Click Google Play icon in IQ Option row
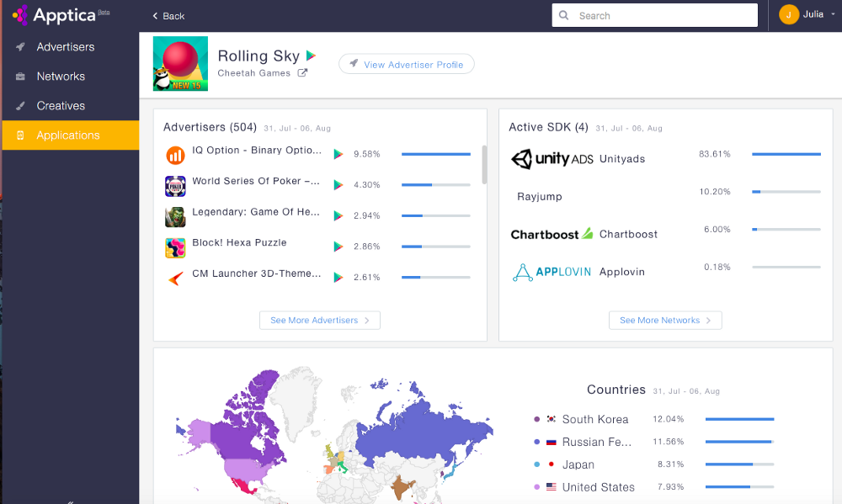 pos(338,154)
